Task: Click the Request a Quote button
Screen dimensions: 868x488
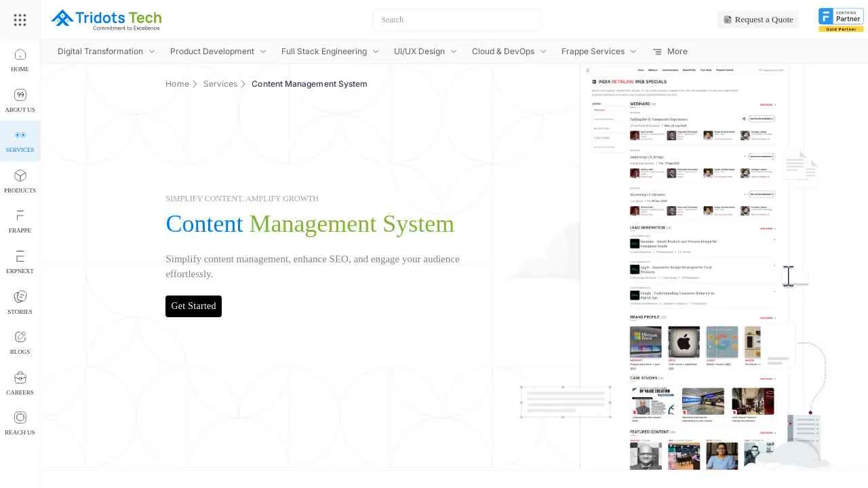Action: click(758, 20)
